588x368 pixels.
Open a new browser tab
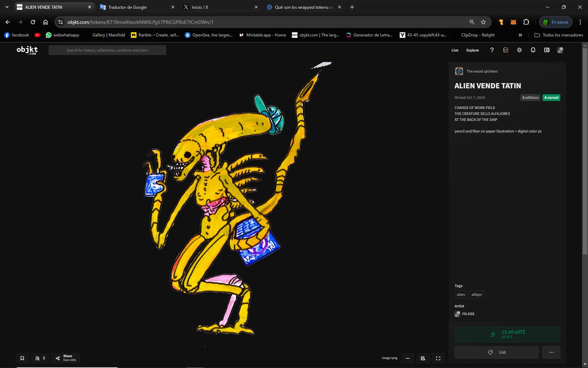[x=352, y=7]
